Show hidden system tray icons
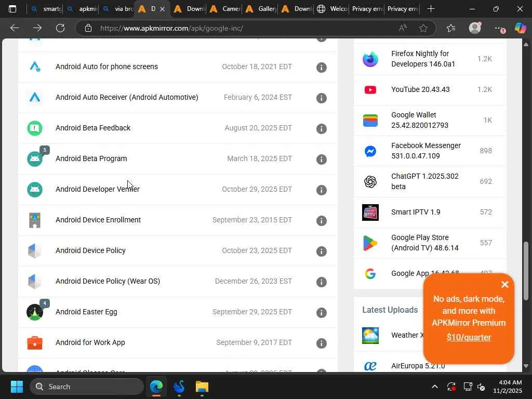The height and width of the screenshot is (399, 532). [435, 387]
